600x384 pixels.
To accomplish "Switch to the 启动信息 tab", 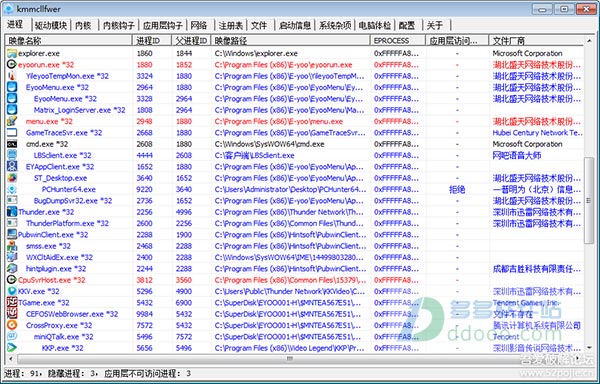I will (295, 26).
